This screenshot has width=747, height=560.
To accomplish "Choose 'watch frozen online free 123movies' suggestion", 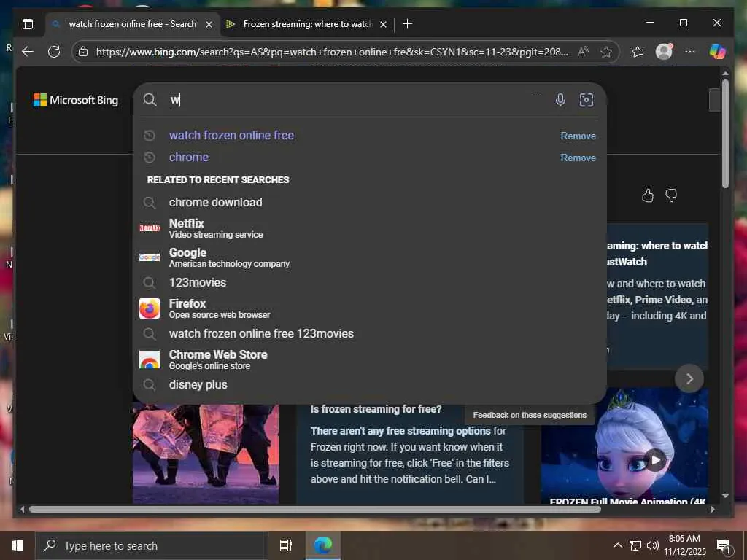I will click(x=261, y=334).
